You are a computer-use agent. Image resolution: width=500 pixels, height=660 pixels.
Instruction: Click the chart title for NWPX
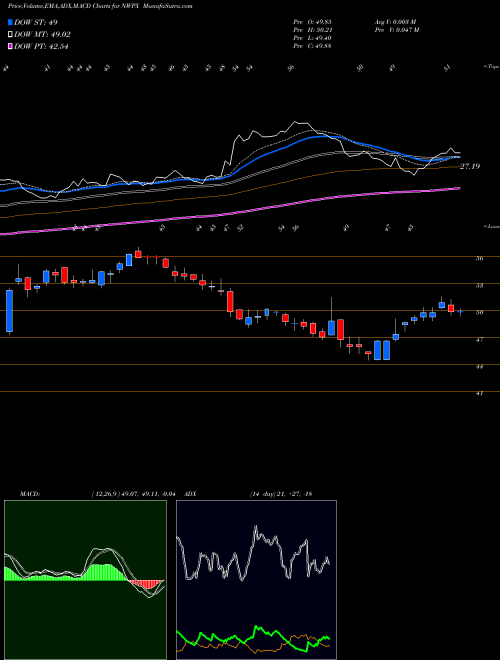point(100,7)
